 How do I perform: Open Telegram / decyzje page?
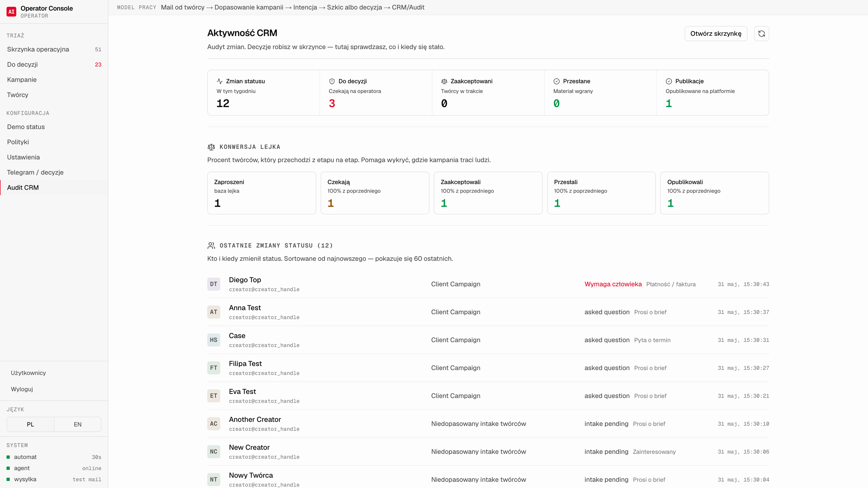click(54, 172)
